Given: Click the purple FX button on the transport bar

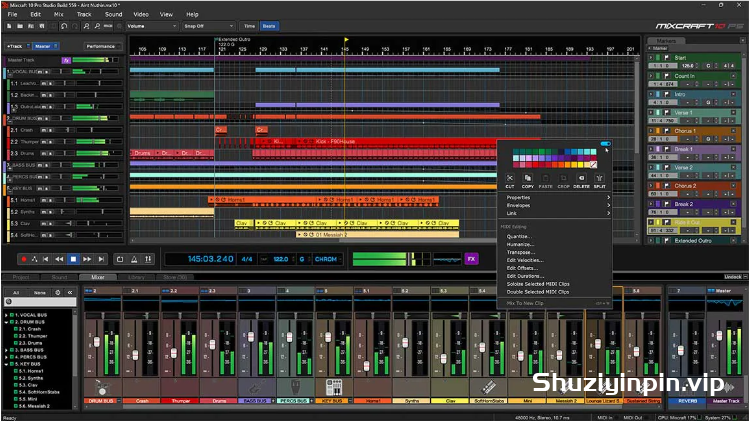Looking at the screenshot, I should click(471, 259).
